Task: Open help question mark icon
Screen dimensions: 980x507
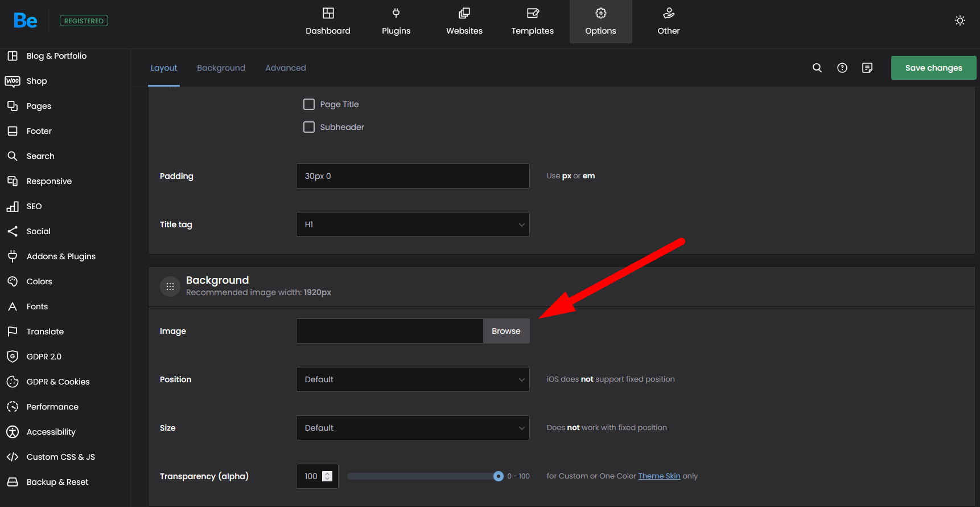Action: [842, 68]
